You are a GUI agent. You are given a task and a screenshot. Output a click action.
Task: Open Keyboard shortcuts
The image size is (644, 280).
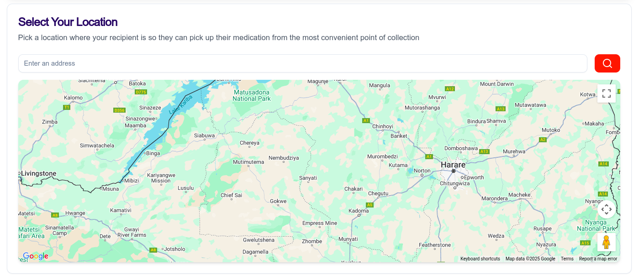coord(480,259)
